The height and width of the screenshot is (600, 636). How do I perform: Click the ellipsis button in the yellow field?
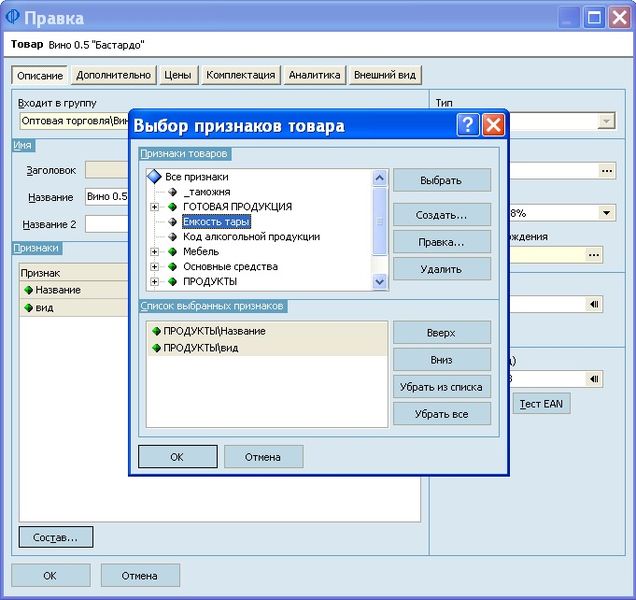point(594,255)
